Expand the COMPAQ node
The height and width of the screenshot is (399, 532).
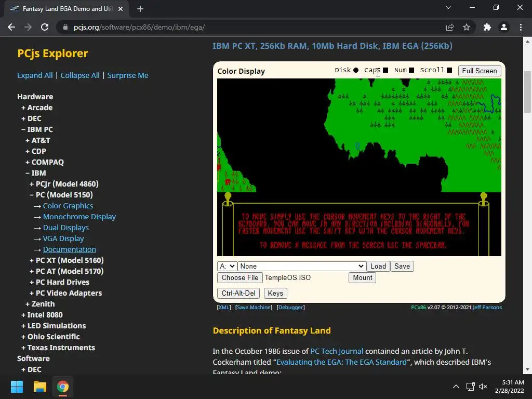point(45,162)
